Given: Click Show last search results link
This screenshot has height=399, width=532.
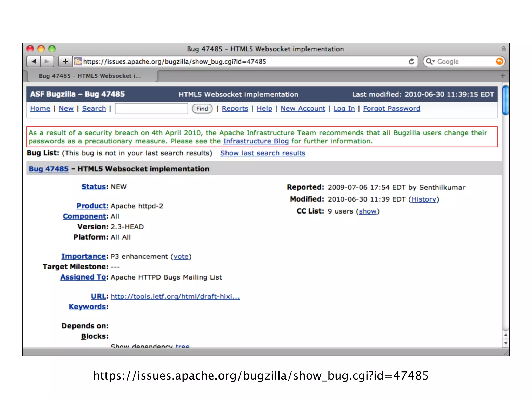Looking at the screenshot, I should click(263, 153).
